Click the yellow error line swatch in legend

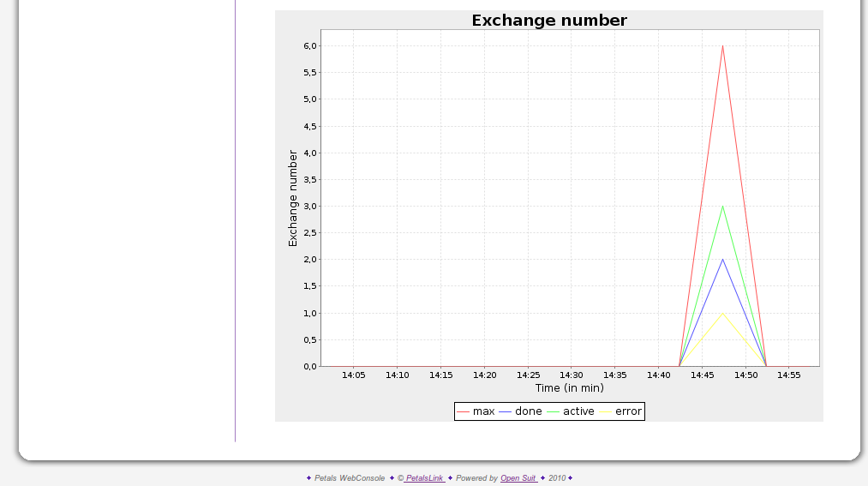pos(606,412)
